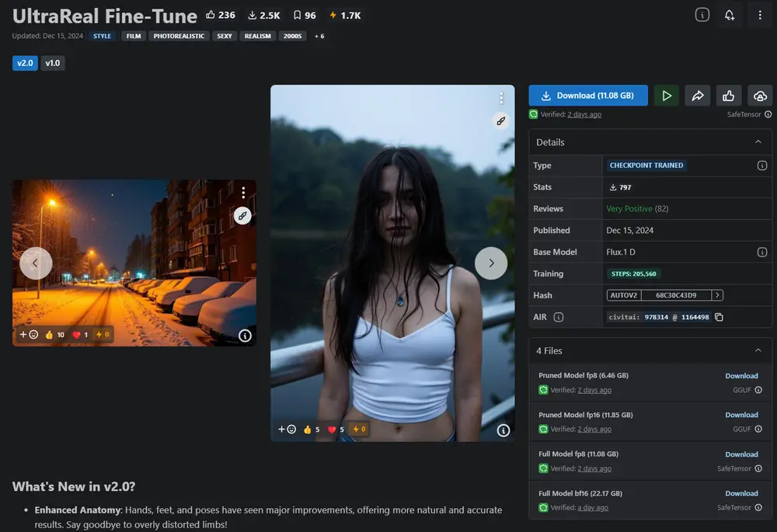Add emoji reaction on snowy street image
This screenshot has width=777, height=532.
[29, 335]
